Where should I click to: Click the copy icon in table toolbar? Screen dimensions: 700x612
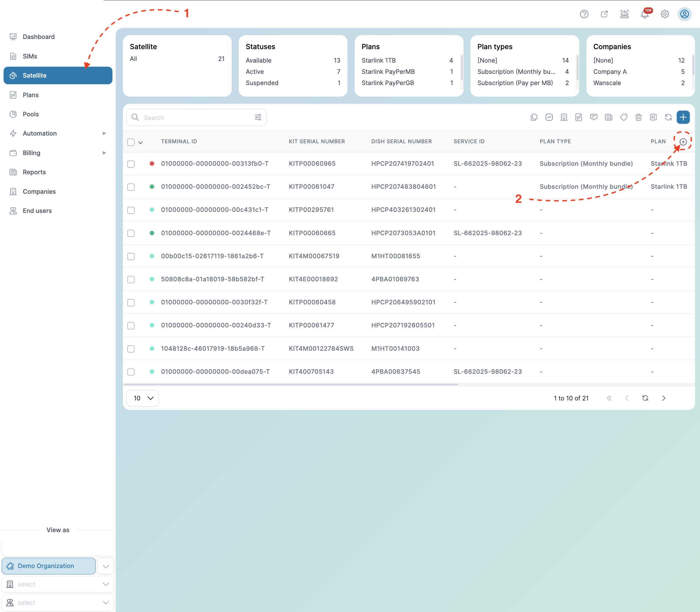tap(534, 117)
